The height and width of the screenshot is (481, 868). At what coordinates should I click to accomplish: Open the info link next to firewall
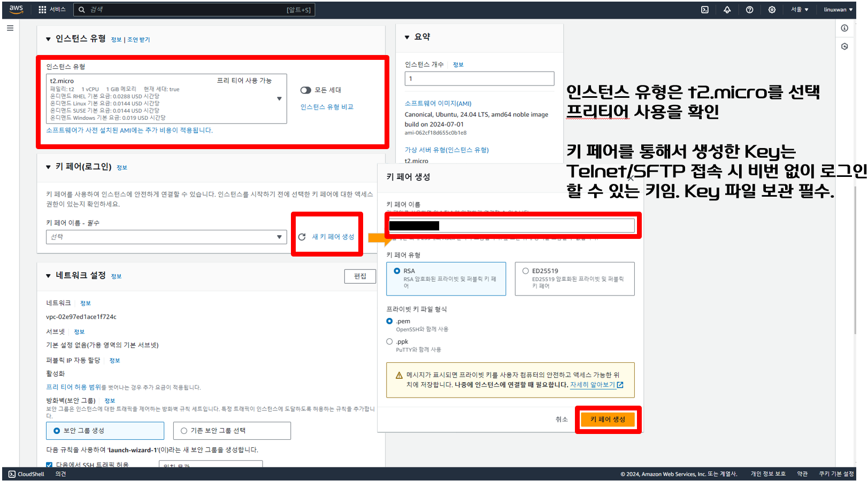click(110, 401)
